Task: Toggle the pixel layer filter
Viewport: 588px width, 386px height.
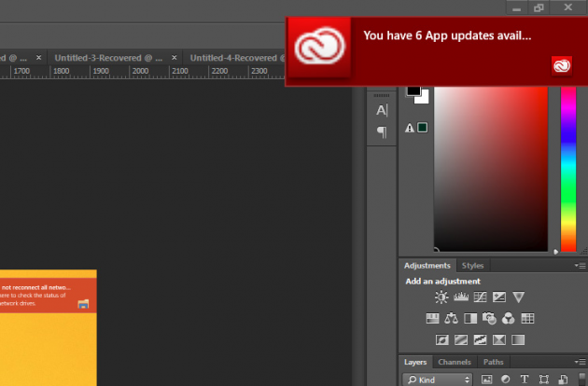Action: pos(486,379)
